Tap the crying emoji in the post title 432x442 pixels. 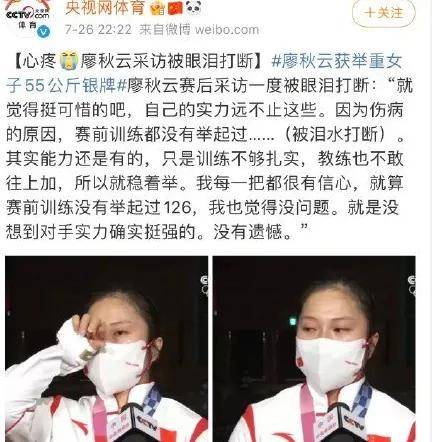click(x=69, y=61)
